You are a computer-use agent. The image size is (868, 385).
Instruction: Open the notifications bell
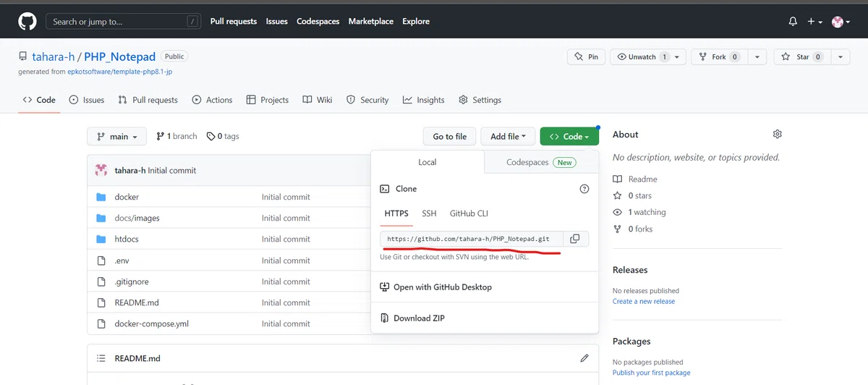tap(793, 22)
